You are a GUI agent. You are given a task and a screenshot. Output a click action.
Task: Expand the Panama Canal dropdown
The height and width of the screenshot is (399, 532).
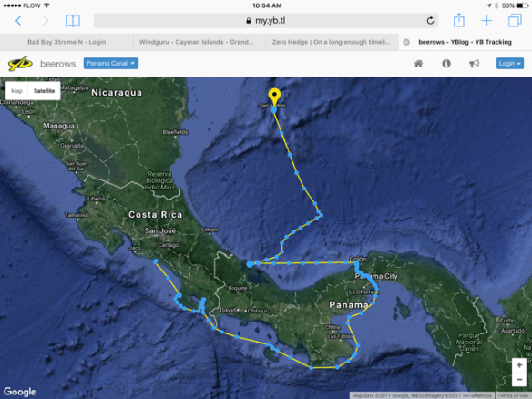click(x=110, y=64)
